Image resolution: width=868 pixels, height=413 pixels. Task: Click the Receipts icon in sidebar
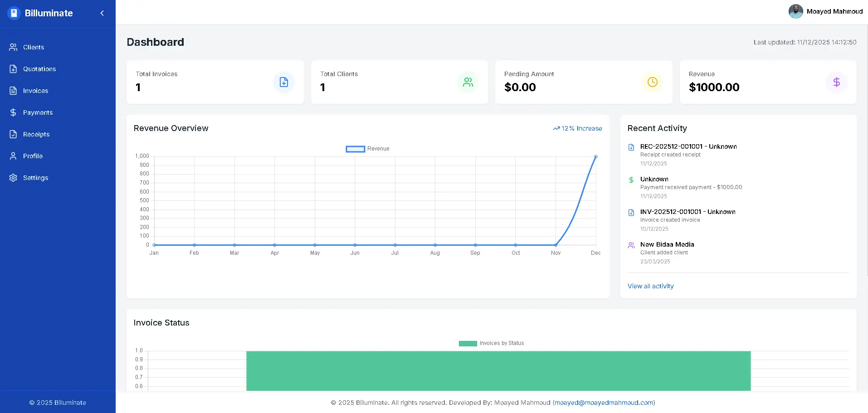(x=13, y=134)
